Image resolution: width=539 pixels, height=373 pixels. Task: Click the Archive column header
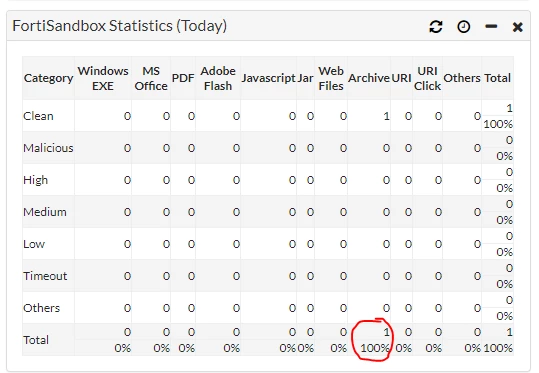[x=369, y=78]
